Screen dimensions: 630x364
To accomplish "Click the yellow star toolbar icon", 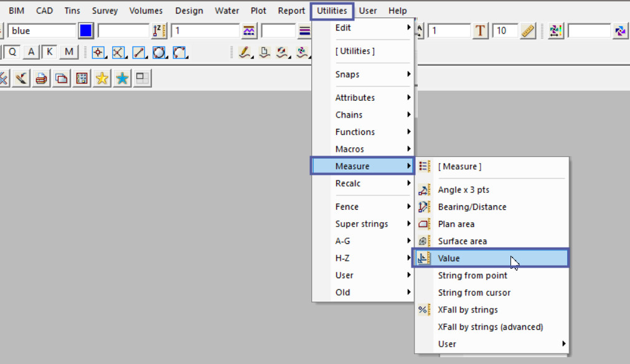I will [x=102, y=78].
